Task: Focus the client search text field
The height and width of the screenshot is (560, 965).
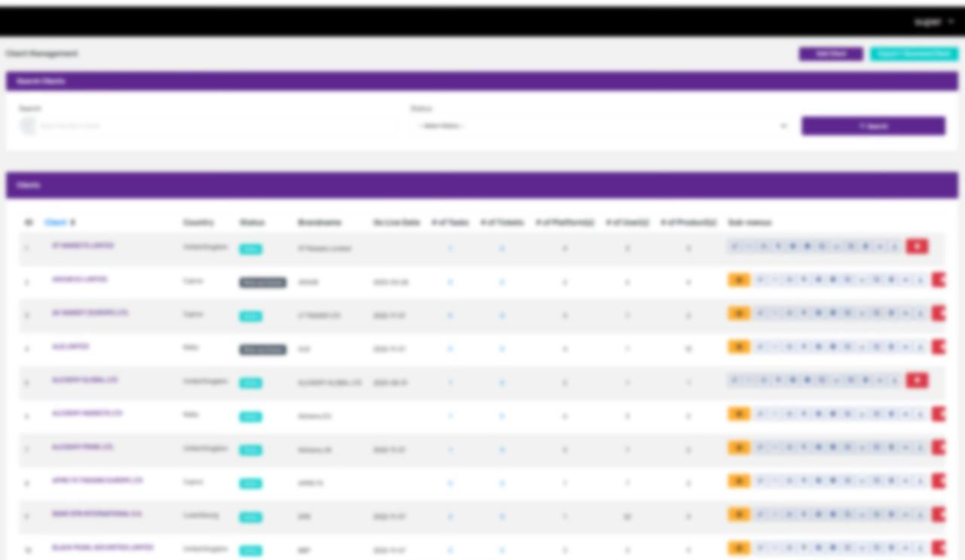Action: [215, 126]
